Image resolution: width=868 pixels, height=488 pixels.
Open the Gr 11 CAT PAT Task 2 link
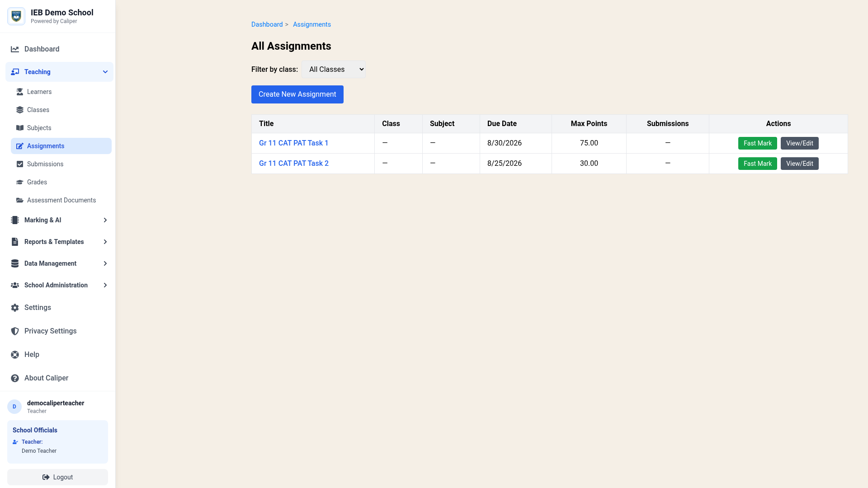(294, 164)
